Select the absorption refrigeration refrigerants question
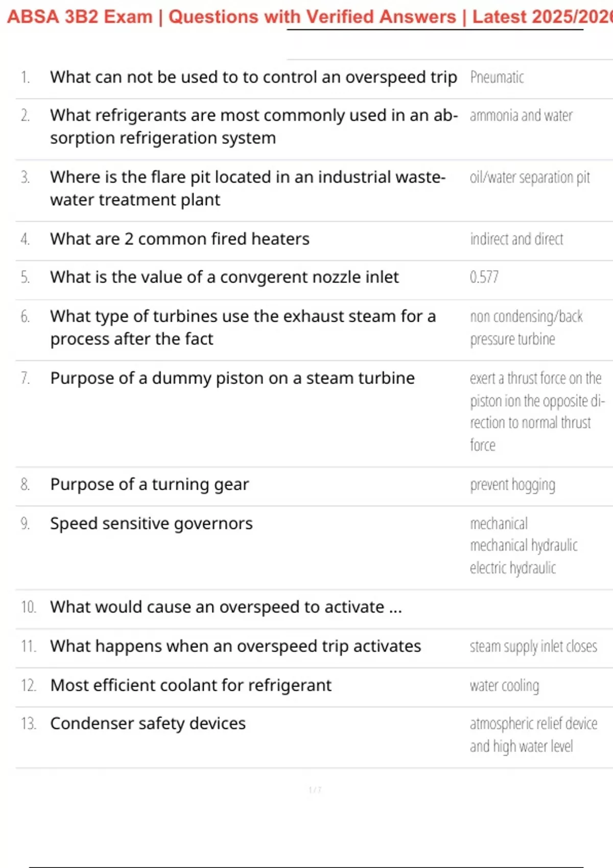Screen dimensions: 613x868 click(x=253, y=127)
